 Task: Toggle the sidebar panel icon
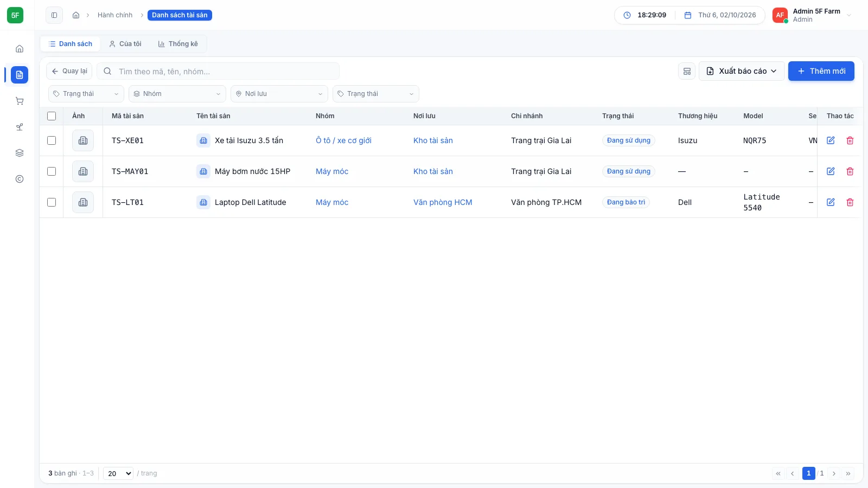point(54,15)
